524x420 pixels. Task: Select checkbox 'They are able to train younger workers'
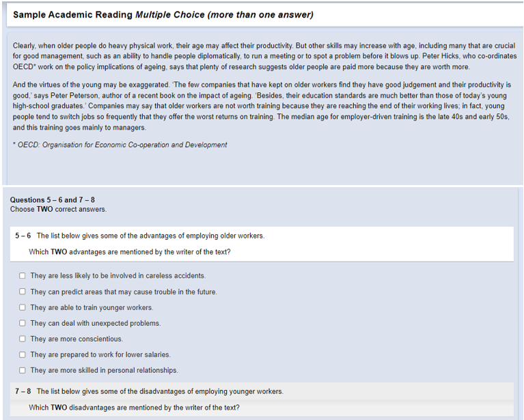[x=22, y=307]
